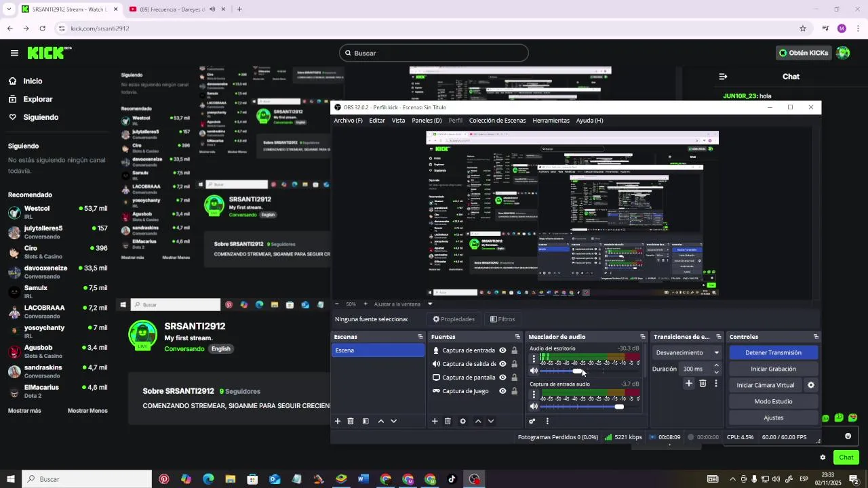Open virtual camera settings gear icon
This screenshot has width=868, height=488.
click(x=810, y=385)
